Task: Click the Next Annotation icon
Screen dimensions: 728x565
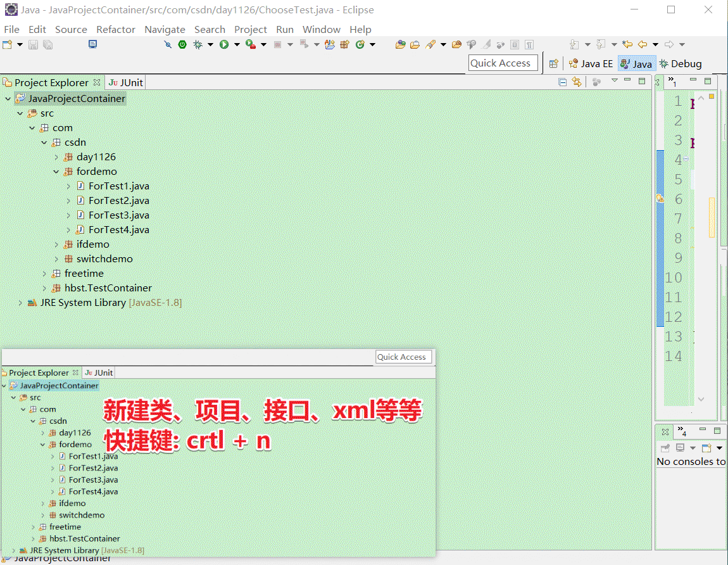Action: click(574, 44)
